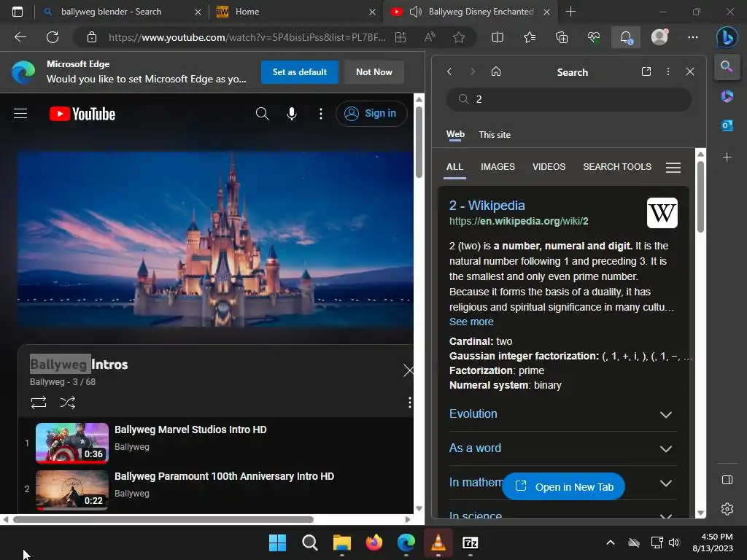Play Ballyweg Marvel Studios Intro HD thumbnail
This screenshot has height=560, width=747.
(72, 443)
